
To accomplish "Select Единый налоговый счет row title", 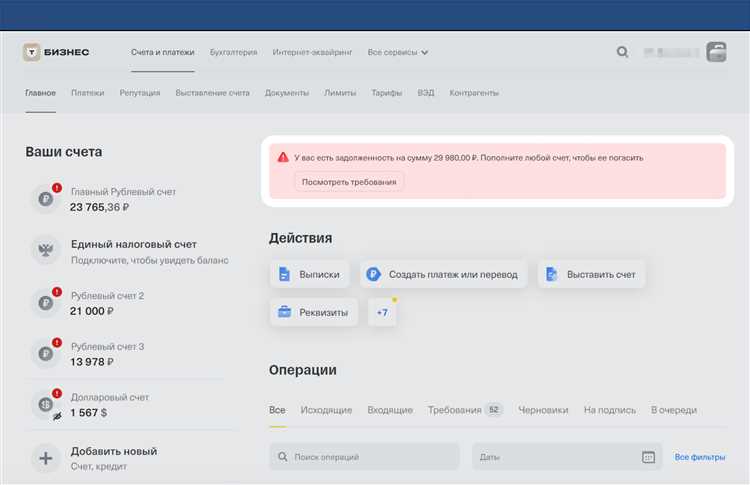I will tap(134, 244).
